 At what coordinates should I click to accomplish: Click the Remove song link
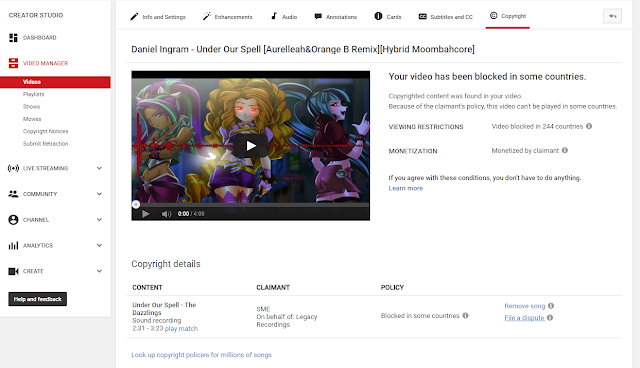(x=524, y=306)
